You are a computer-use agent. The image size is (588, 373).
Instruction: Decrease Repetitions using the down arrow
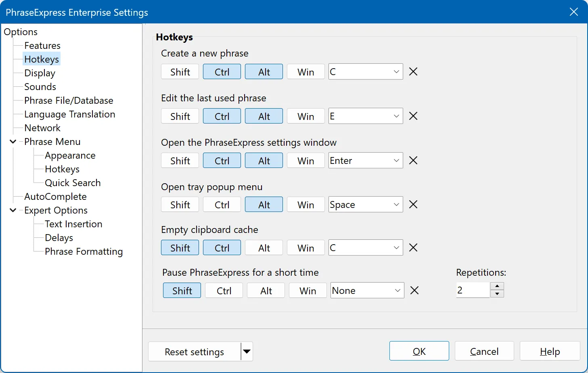click(x=497, y=293)
